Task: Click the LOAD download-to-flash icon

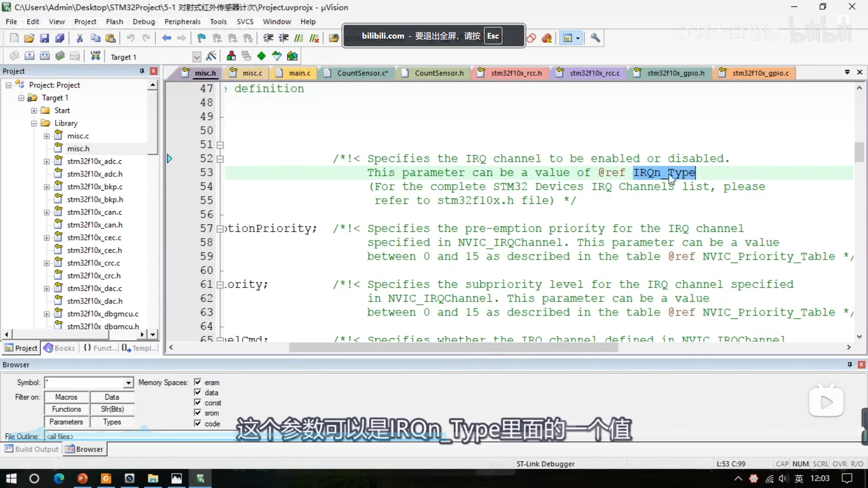Action: tap(95, 56)
